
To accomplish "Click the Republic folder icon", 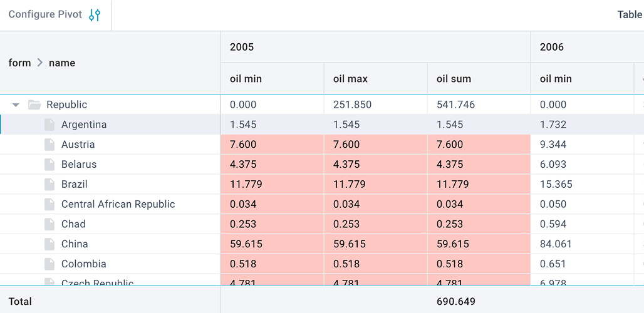I will pyautogui.click(x=34, y=105).
